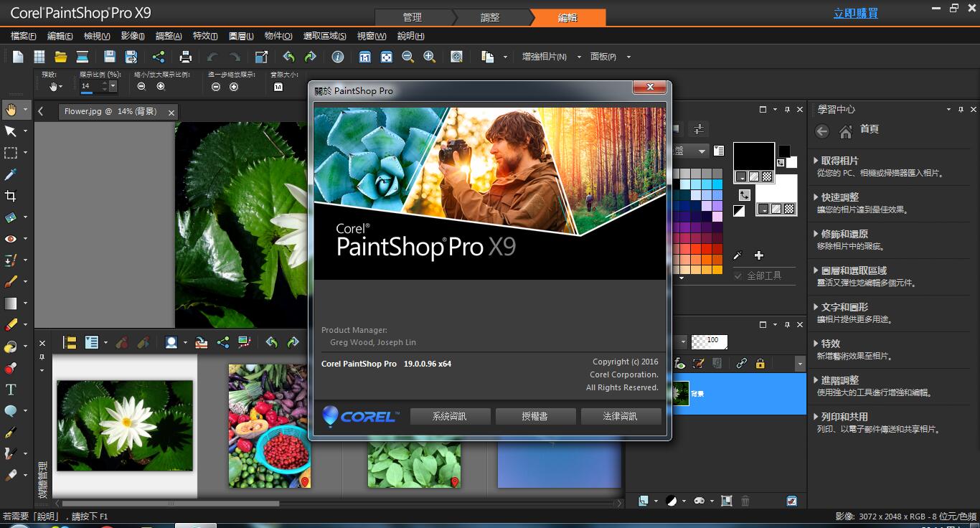Switch to the 調整 workspace tab
This screenshot has width=980, height=528.
pos(490,17)
